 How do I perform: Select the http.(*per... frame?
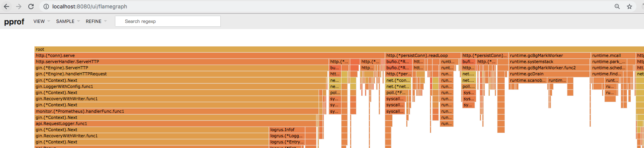[398, 74]
